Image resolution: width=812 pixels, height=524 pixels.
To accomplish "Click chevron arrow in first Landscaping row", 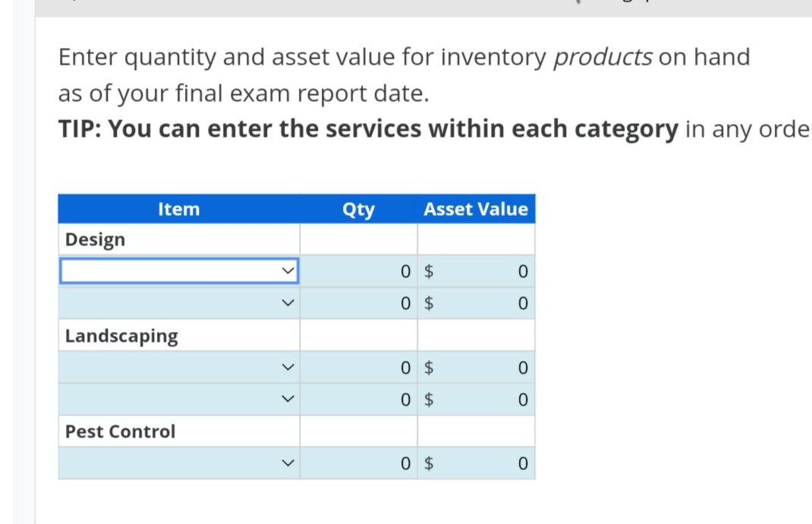I will (288, 368).
